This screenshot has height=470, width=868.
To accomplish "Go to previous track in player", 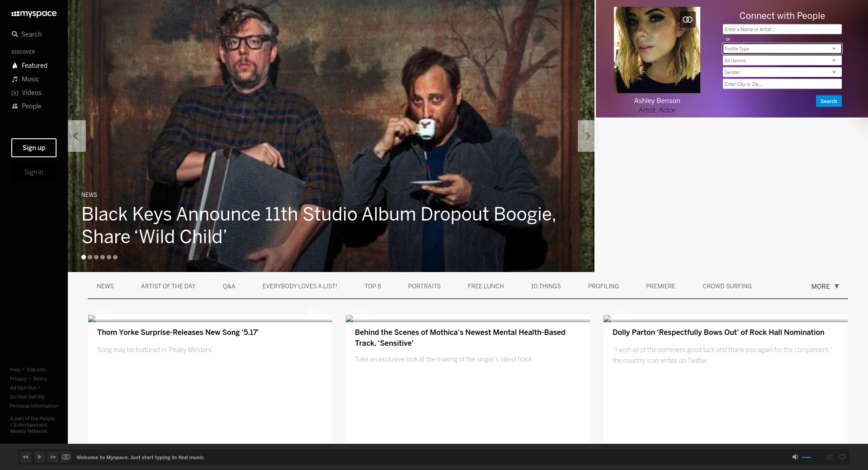I will point(25,457).
